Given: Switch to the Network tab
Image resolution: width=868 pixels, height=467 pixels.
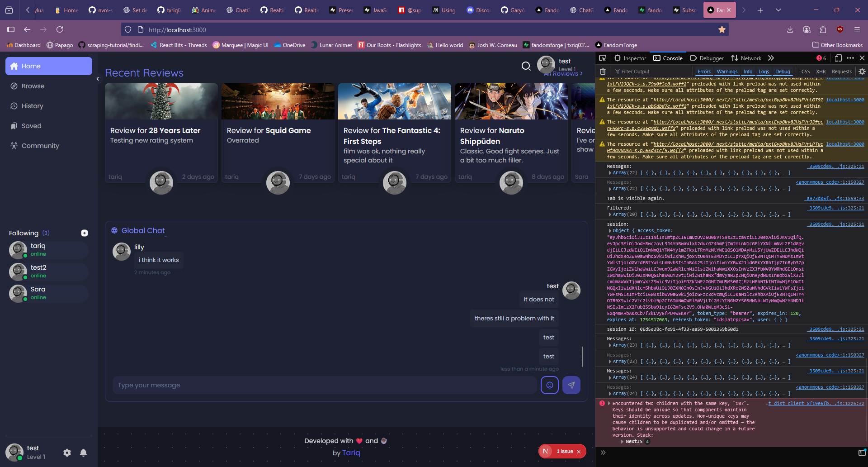Looking at the screenshot, I should (x=746, y=58).
